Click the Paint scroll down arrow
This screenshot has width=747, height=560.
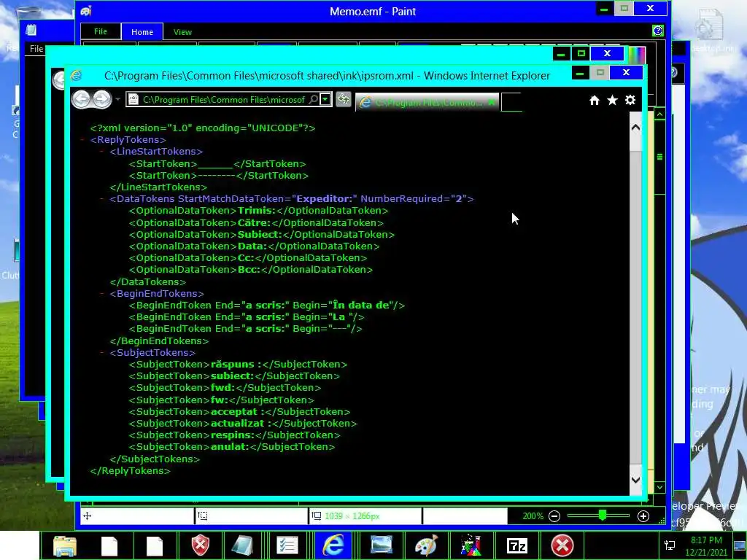click(x=659, y=487)
